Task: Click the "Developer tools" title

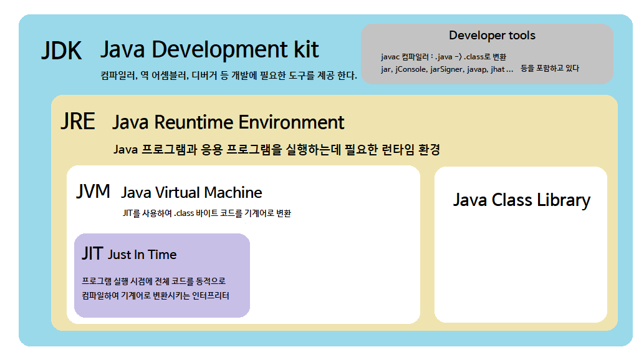Action: pos(492,36)
